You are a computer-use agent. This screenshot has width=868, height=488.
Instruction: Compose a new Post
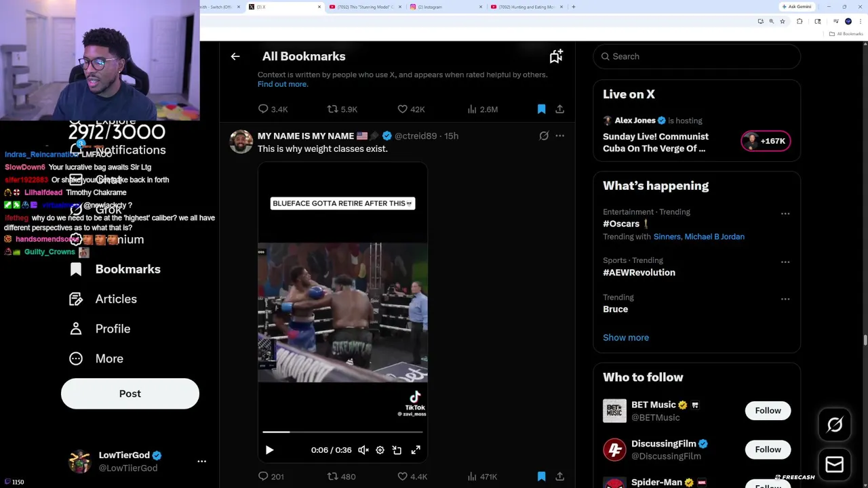[130, 394]
